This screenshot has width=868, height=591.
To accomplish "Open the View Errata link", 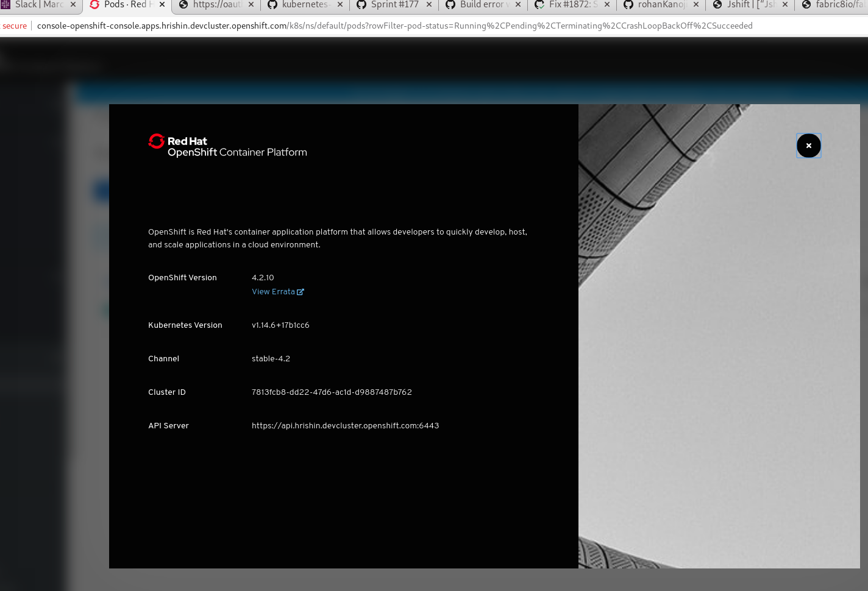I will tap(273, 292).
